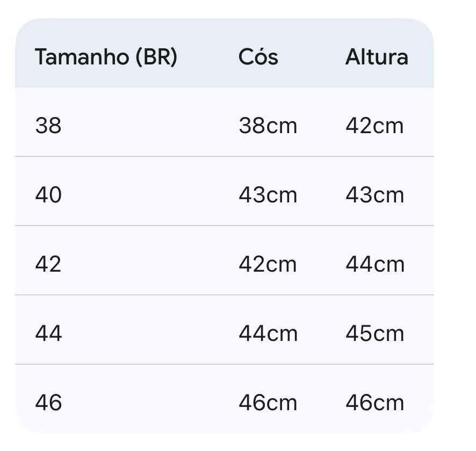Click the Altura value for size 38
Screen dimensions: 476x451
click(x=374, y=126)
